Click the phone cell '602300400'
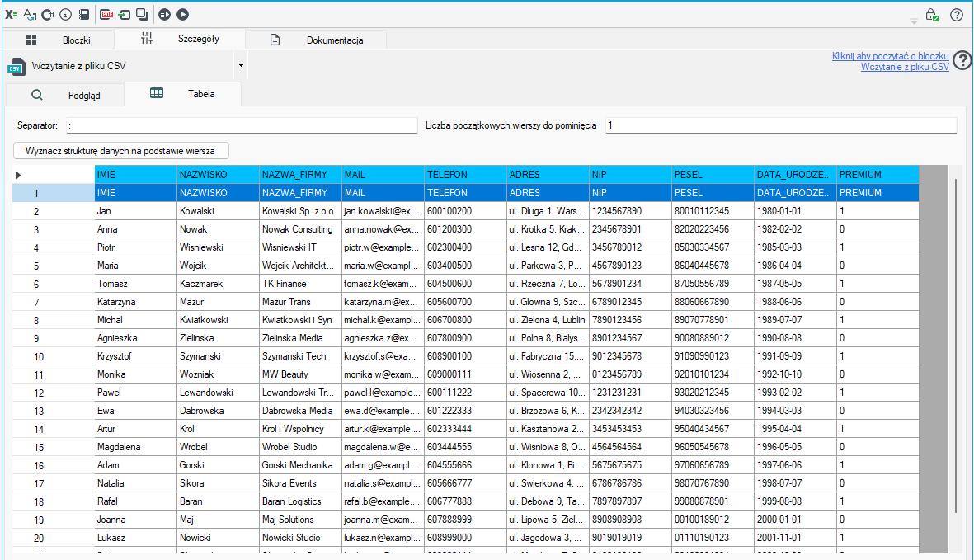974x560 pixels. 465,247
